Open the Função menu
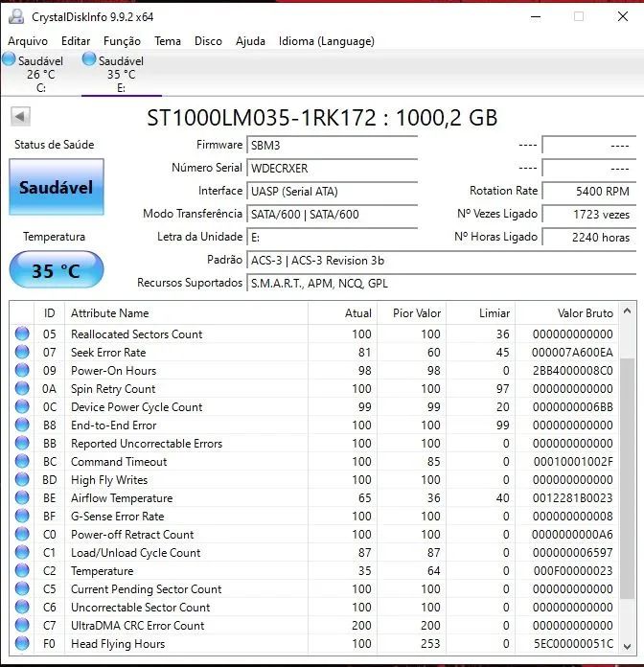Viewport: 644px width, 667px height. click(x=122, y=41)
